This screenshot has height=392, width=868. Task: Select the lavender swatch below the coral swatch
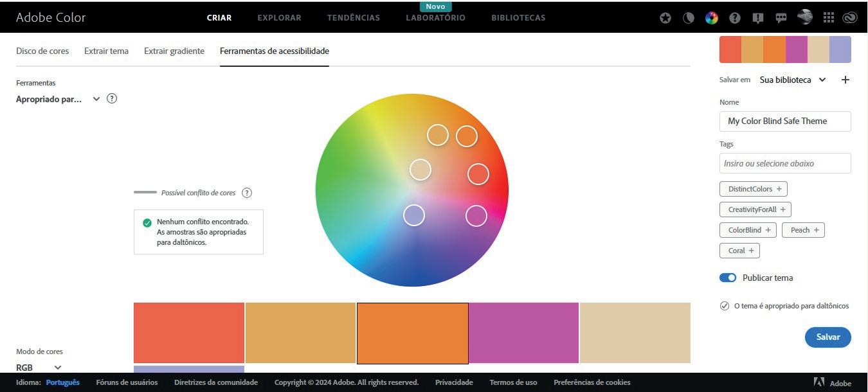point(189,369)
